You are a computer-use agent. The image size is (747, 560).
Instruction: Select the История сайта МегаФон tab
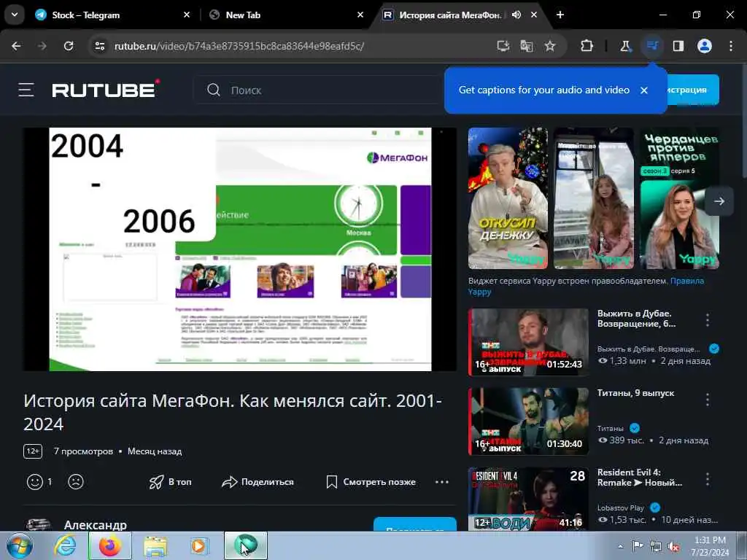point(449,15)
